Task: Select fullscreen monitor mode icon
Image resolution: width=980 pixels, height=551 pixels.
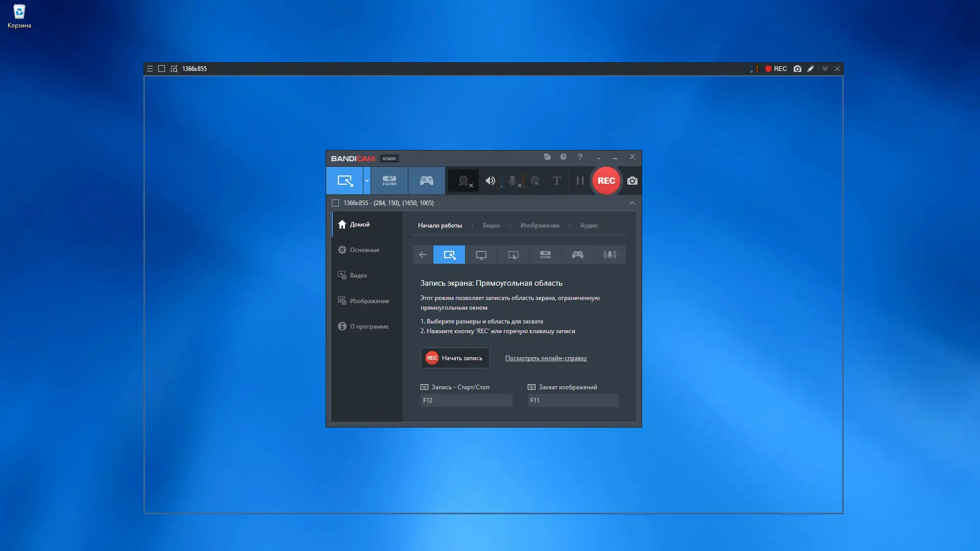Action: pyautogui.click(x=481, y=255)
